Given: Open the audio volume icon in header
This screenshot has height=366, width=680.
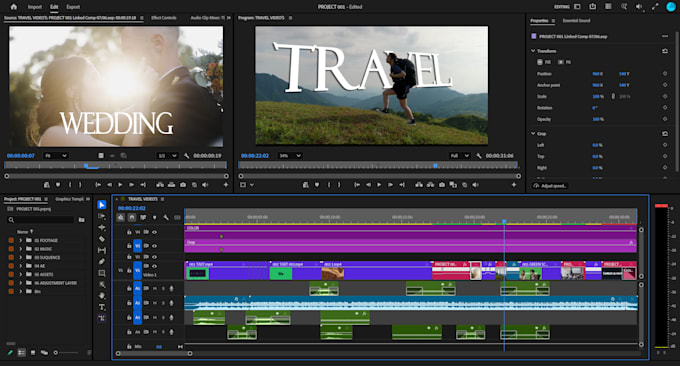Looking at the screenshot, I should tap(639, 7).
